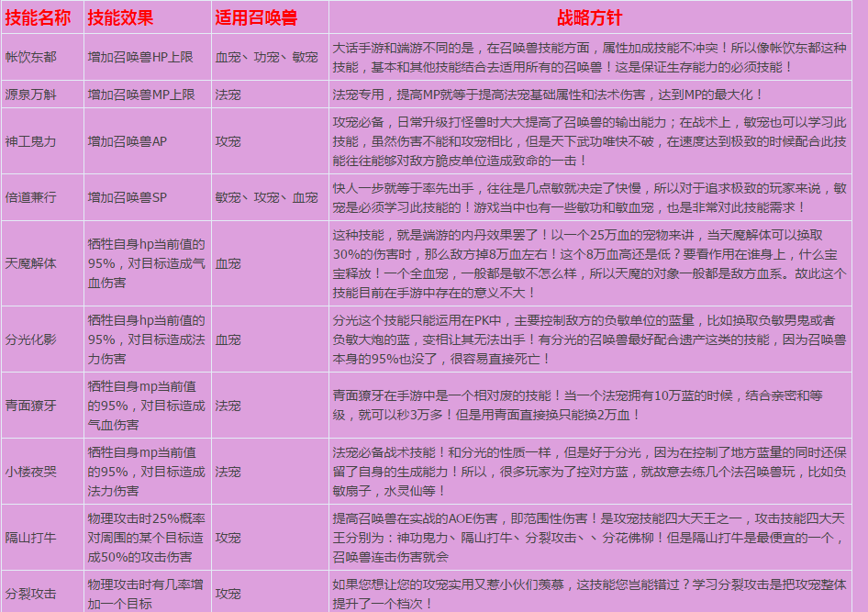868x612 pixels.
Task: Select the skill name 青面獠牙
Action: [x=30, y=406]
